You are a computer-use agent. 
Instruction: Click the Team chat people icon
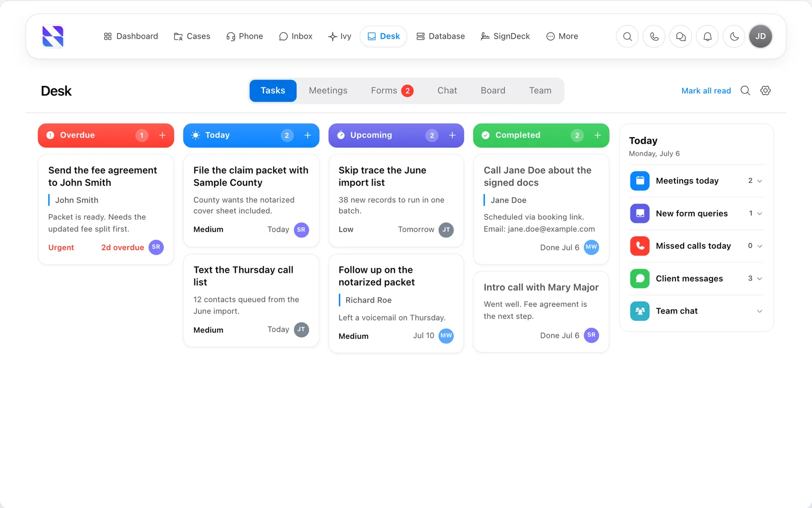[x=640, y=311]
